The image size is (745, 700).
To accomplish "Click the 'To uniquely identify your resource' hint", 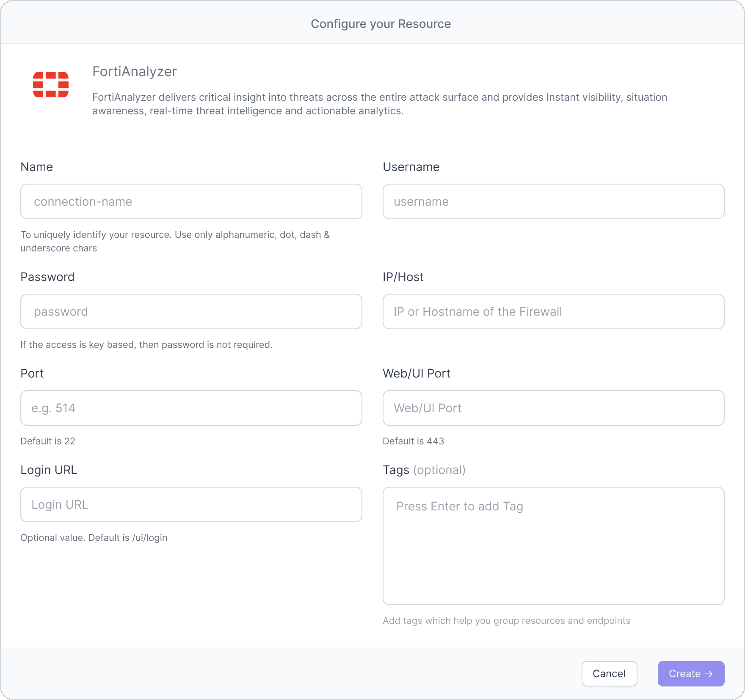I will click(175, 241).
